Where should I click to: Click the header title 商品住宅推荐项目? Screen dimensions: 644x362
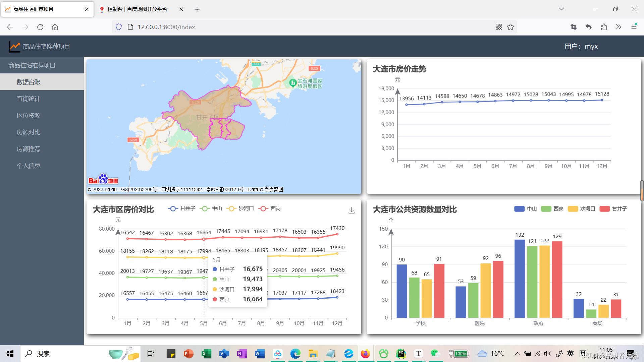46,47
